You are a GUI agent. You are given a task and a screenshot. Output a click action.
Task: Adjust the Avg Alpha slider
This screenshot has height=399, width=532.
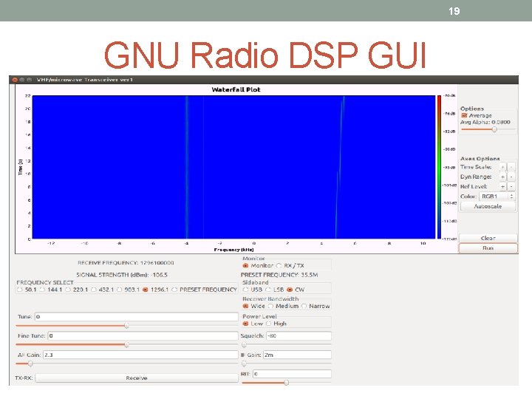[x=494, y=129]
